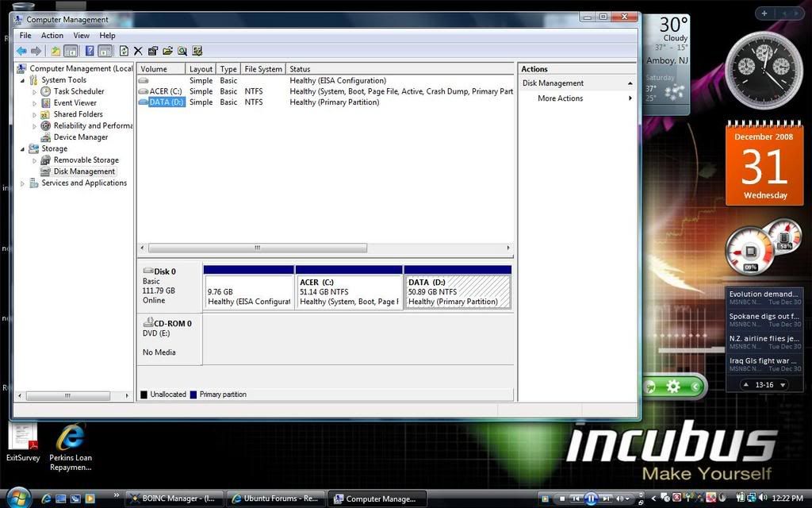Image resolution: width=812 pixels, height=508 pixels.
Task: Expand the Services and Applications node
Action: (23, 183)
